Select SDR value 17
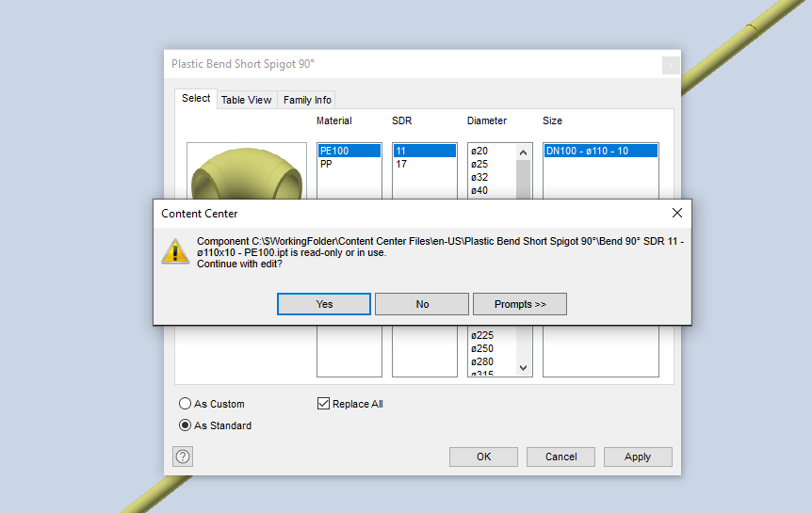The width and height of the screenshot is (812, 513). tap(424, 164)
